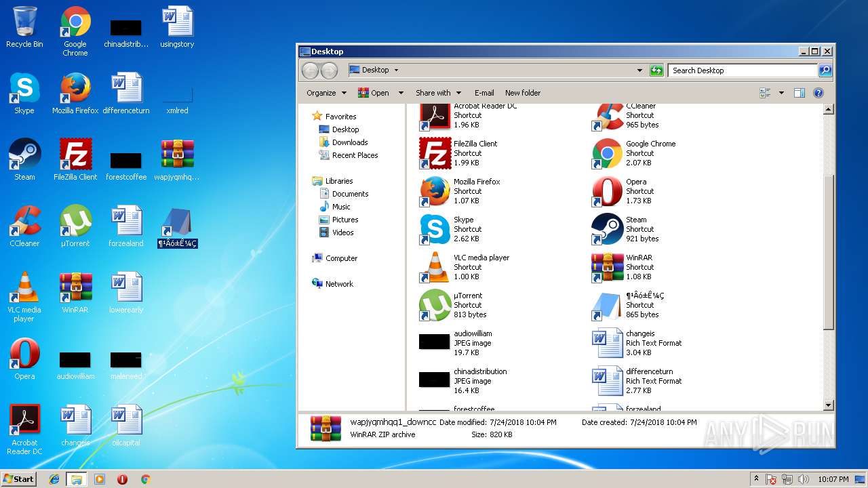Open Music library
Screen dimensions: 868x488
coord(341,207)
